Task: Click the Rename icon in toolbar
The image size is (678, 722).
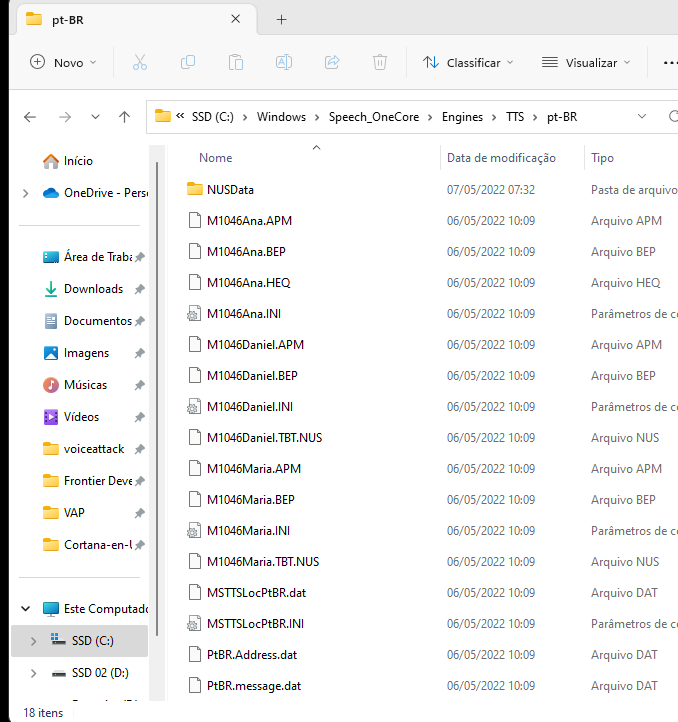Action: 284,62
